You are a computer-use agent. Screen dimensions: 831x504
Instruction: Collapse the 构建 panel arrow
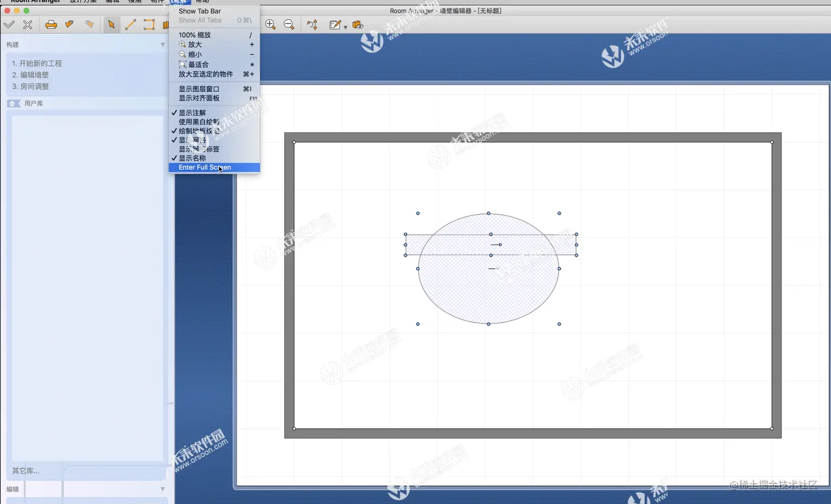[x=163, y=45]
